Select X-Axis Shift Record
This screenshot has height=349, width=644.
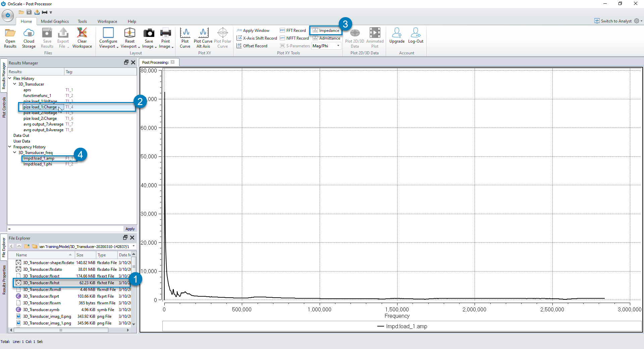point(257,38)
